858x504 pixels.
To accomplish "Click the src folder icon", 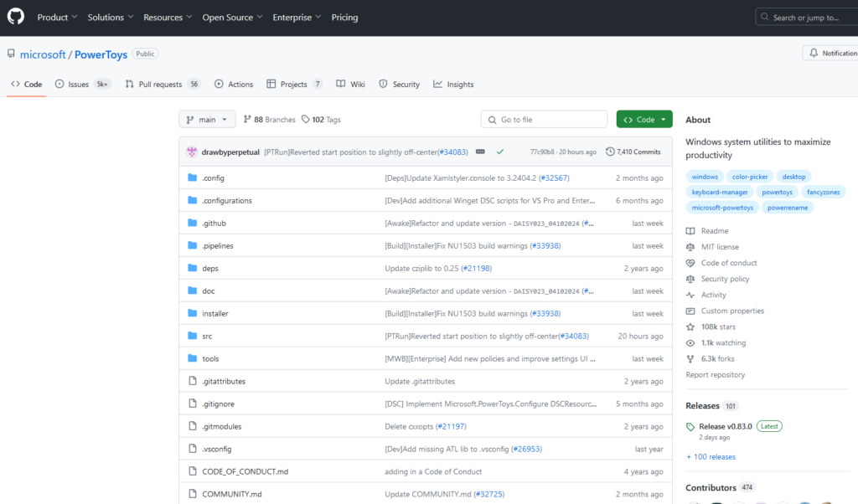I will tap(192, 336).
